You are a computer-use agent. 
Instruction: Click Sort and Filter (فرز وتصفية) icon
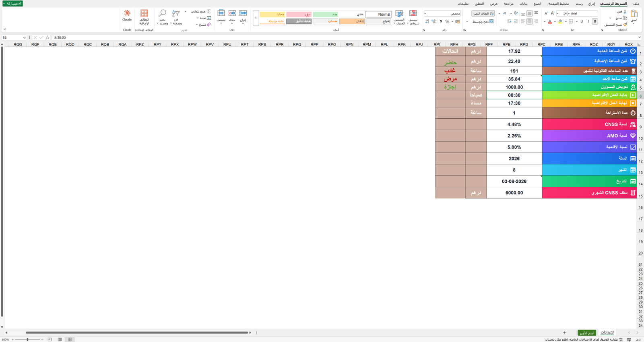(x=176, y=13)
